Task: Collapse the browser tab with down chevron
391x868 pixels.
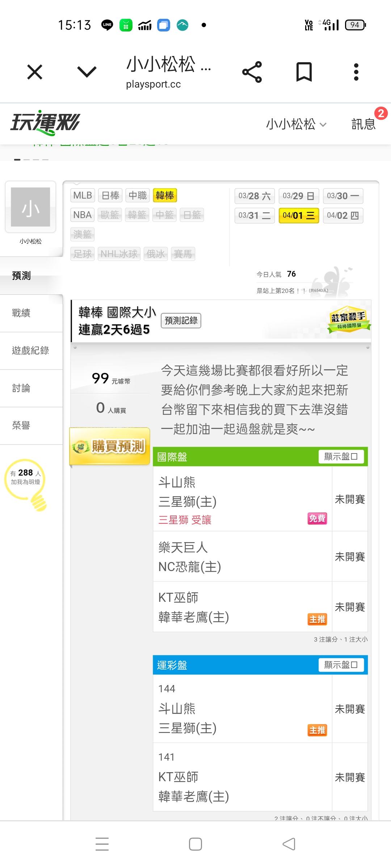Action: (x=87, y=72)
